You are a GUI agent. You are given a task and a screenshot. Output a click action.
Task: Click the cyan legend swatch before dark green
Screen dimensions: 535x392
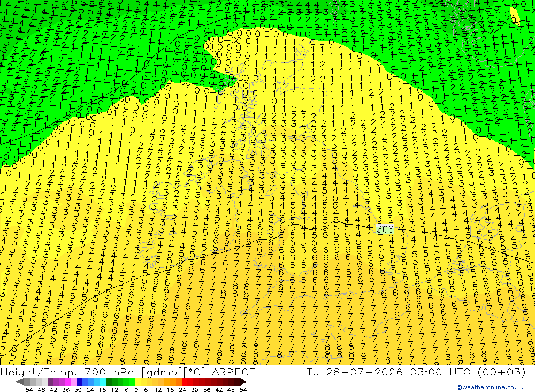pos(103,381)
